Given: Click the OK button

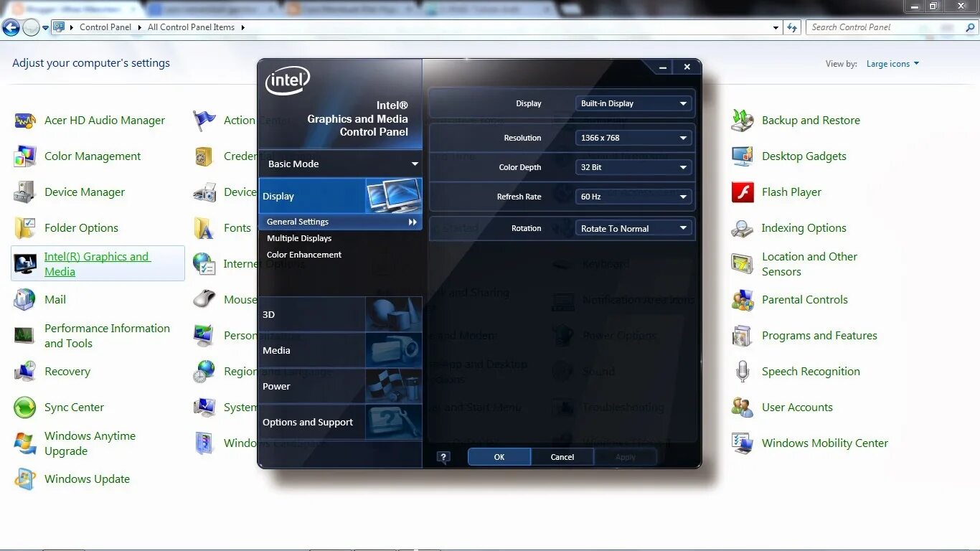Looking at the screenshot, I should (x=499, y=457).
